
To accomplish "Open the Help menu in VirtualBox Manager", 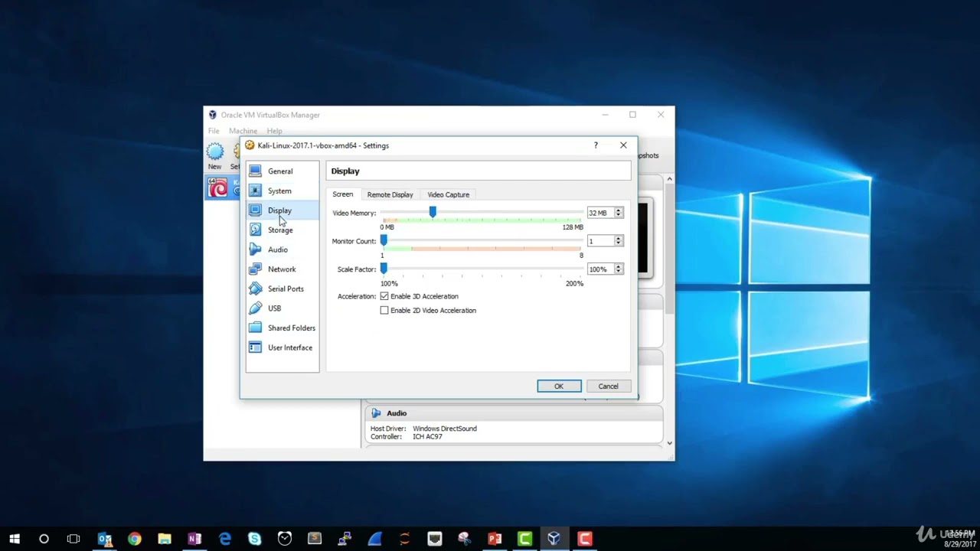I will (274, 131).
